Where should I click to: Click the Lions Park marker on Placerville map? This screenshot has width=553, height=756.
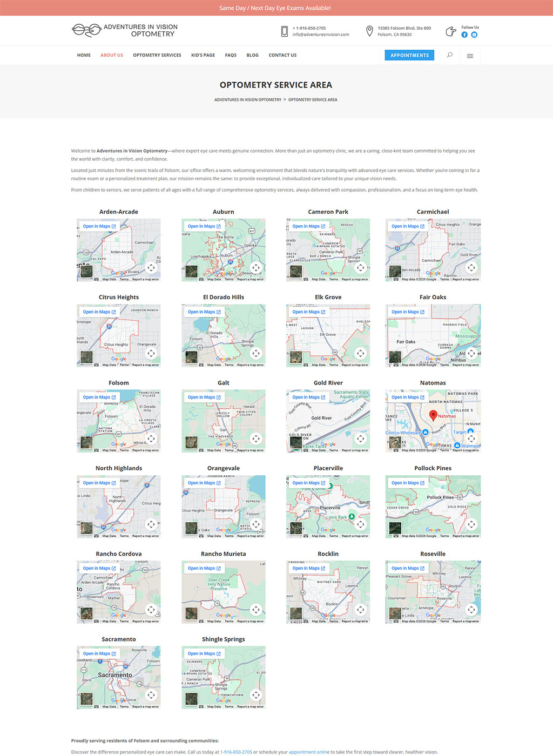(x=352, y=517)
